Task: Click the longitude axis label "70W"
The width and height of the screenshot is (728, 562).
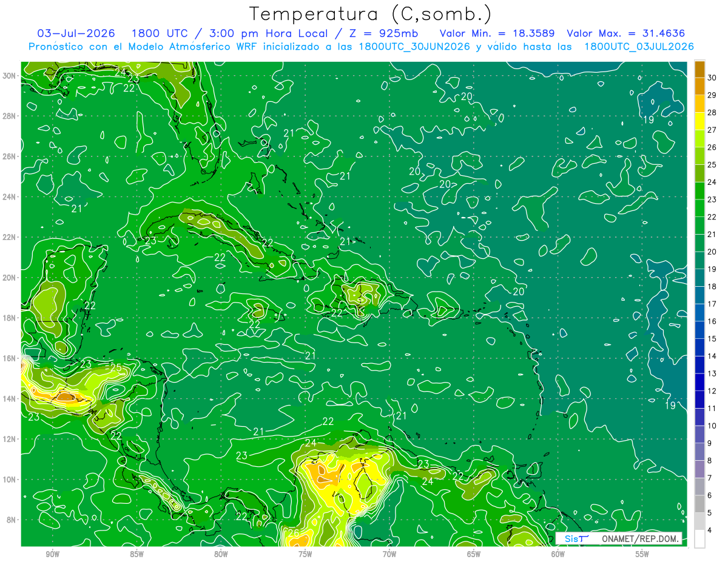Action: [x=389, y=554]
